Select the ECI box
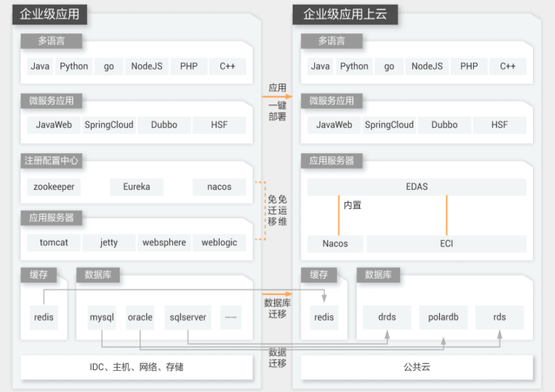 pyautogui.click(x=447, y=244)
